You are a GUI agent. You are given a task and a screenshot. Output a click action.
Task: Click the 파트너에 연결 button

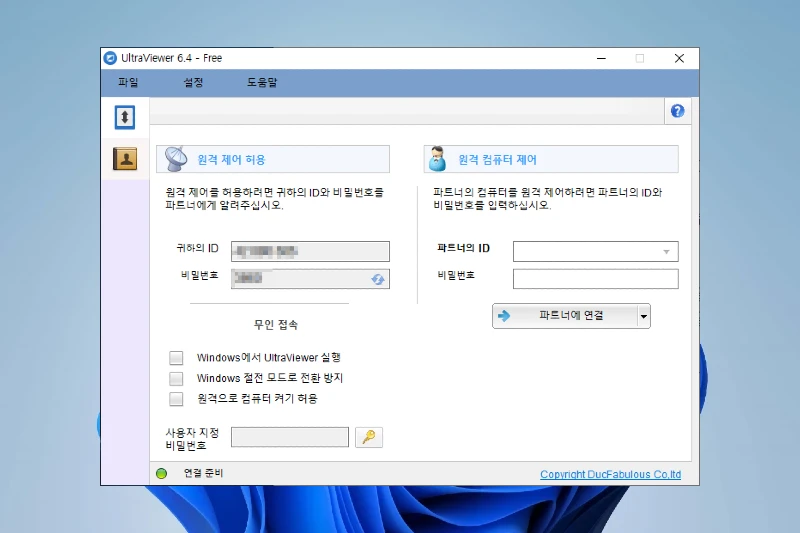(565, 316)
